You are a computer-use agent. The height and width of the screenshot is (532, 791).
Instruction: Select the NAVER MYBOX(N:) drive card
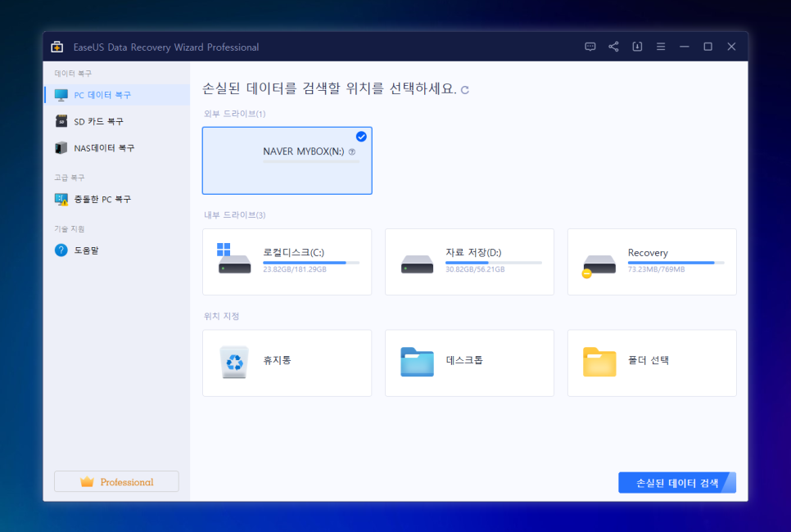click(287, 161)
